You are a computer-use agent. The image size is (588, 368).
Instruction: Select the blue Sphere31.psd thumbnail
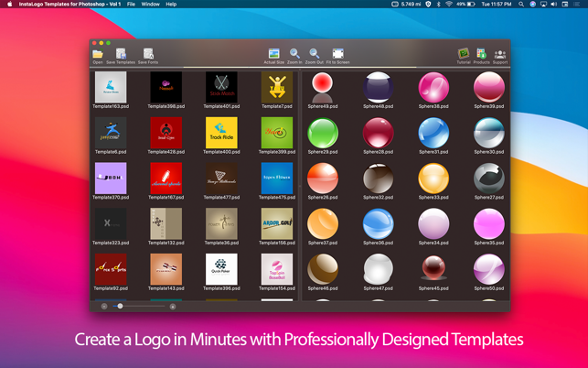click(x=433, y=133)
